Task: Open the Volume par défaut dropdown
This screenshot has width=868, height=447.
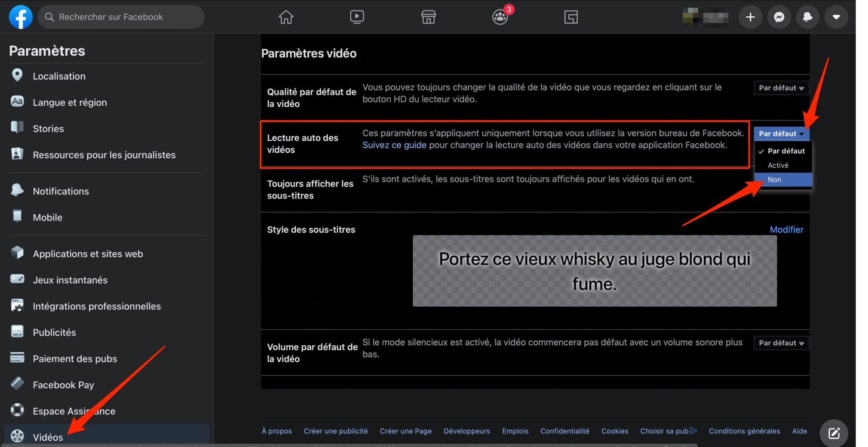Action: (x=781, y=343)
